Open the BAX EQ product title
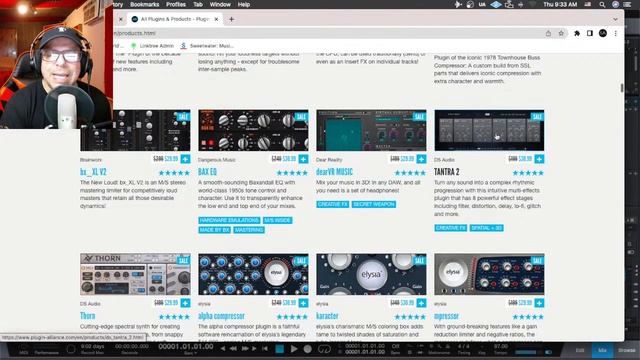Viewport: 640px width, 360px height. coord(207,172)
